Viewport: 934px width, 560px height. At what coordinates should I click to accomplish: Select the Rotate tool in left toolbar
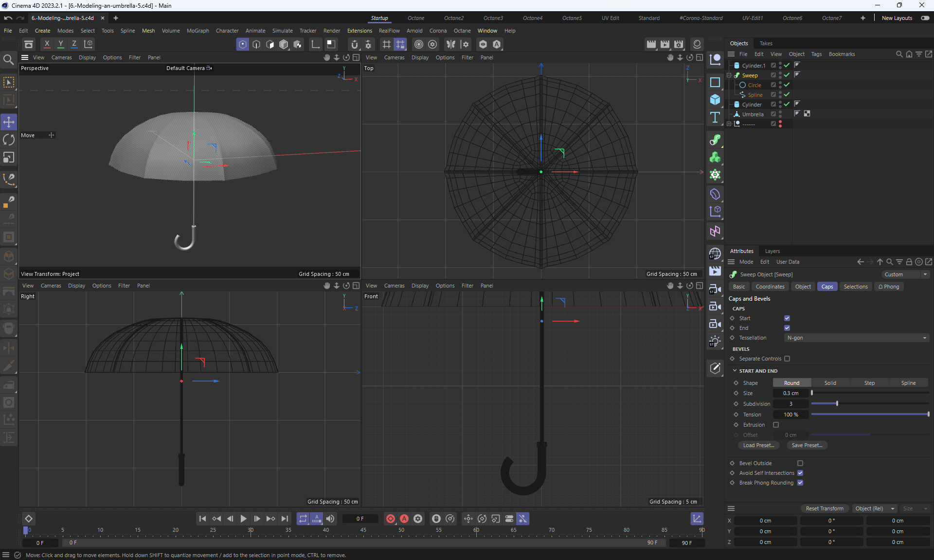point(9,140)
